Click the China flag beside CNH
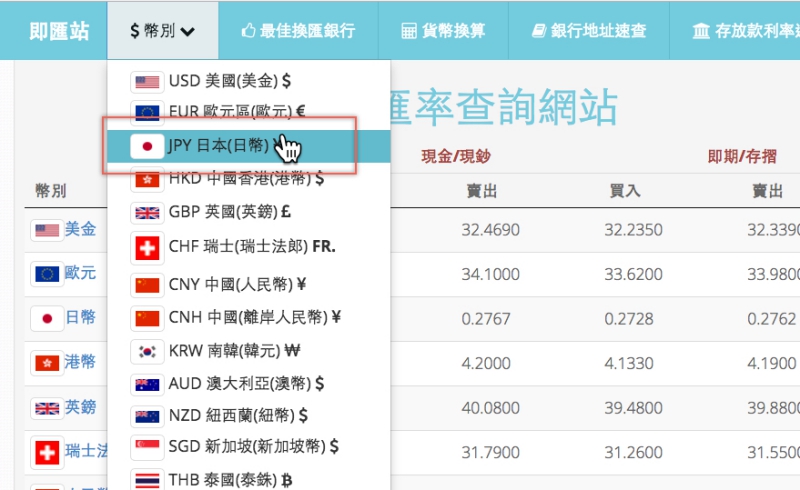 point(147,318)
